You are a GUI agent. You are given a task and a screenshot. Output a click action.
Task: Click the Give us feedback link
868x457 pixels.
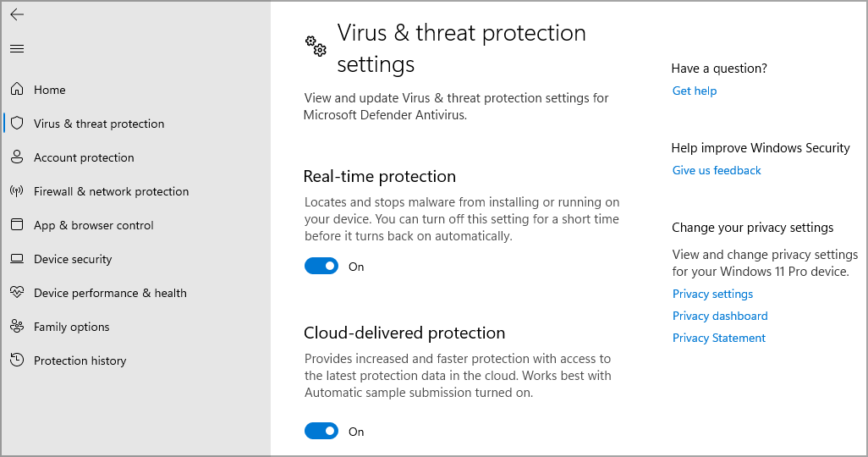click(717, 170)
